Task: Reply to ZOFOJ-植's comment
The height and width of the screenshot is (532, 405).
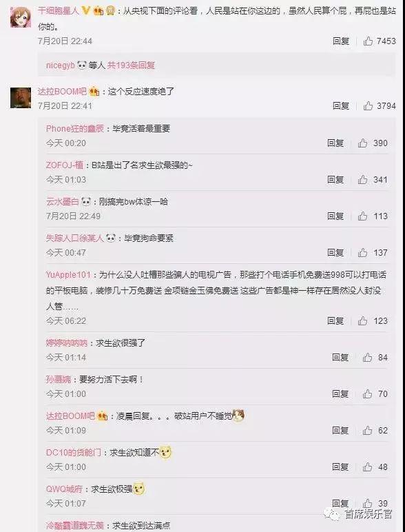Action: (x=335, y=179)
